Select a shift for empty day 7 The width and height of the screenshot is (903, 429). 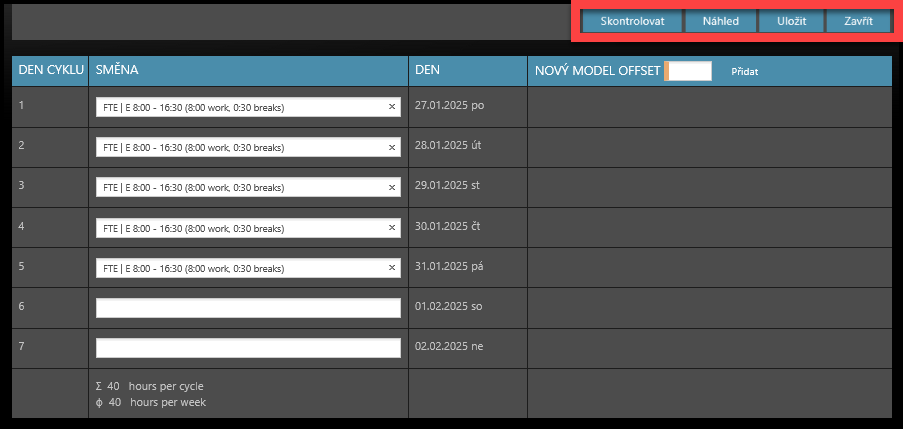[x=248, y=348]
